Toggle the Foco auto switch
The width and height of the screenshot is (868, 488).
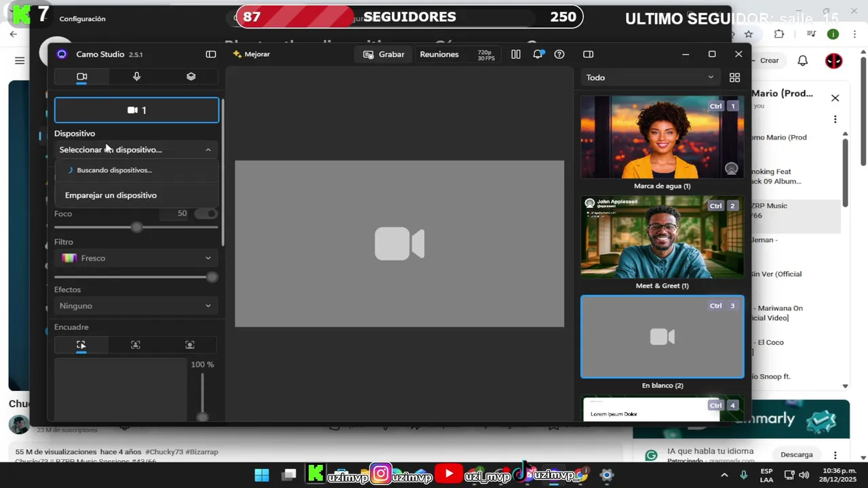click(x=206, y=213)
